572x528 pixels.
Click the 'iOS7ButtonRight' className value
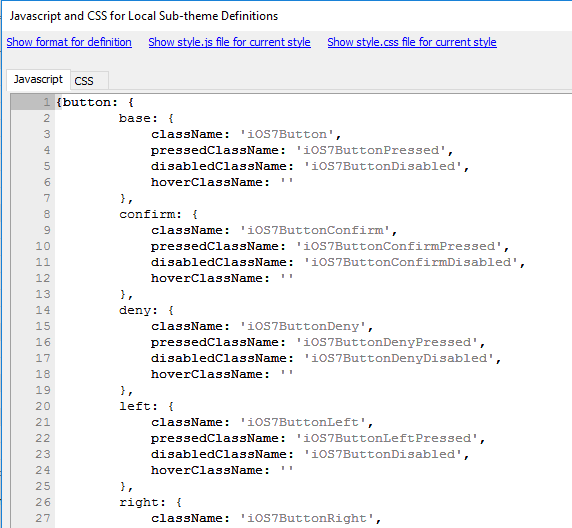tap(307, 518)
